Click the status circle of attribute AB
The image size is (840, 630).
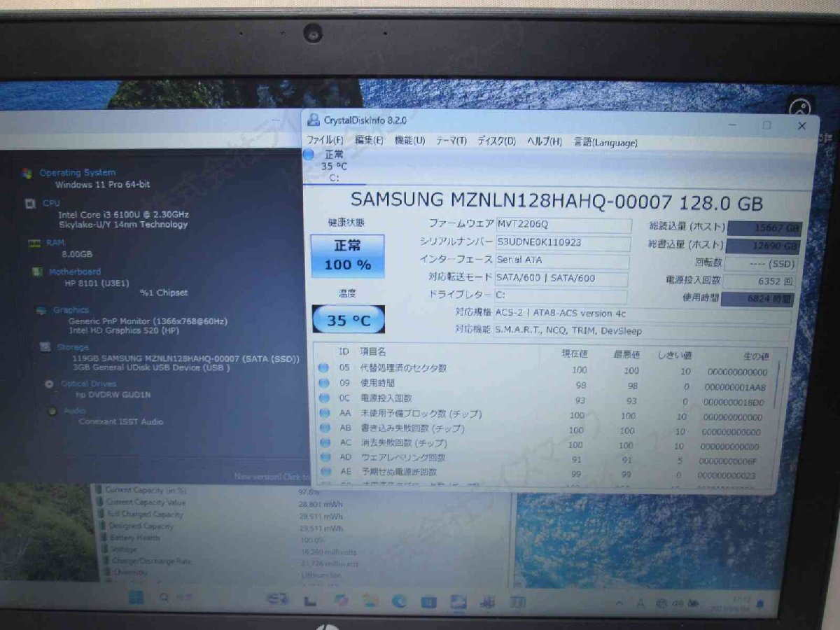pos(324,428)
